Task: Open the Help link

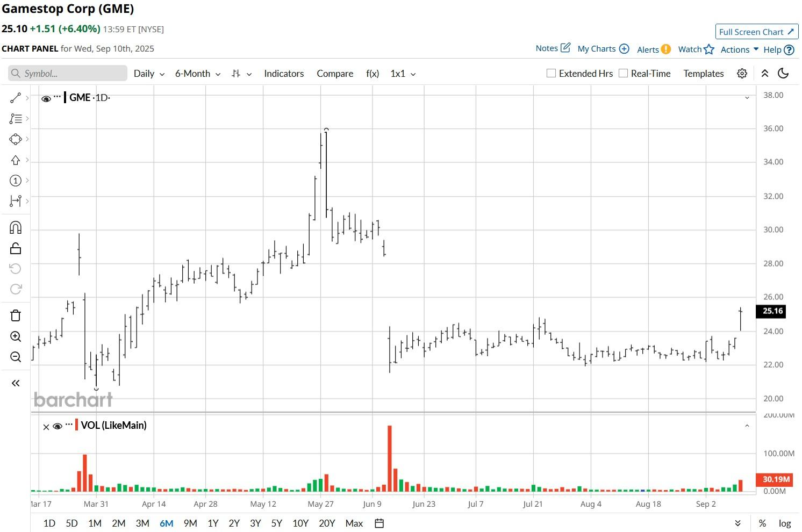Action: [772, 50]
